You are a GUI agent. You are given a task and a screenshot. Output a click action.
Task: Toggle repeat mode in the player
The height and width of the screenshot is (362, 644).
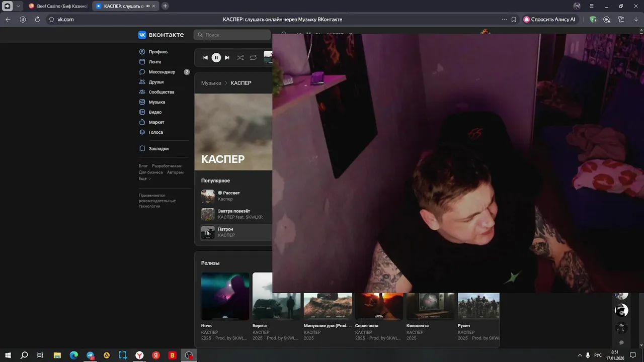253,58
